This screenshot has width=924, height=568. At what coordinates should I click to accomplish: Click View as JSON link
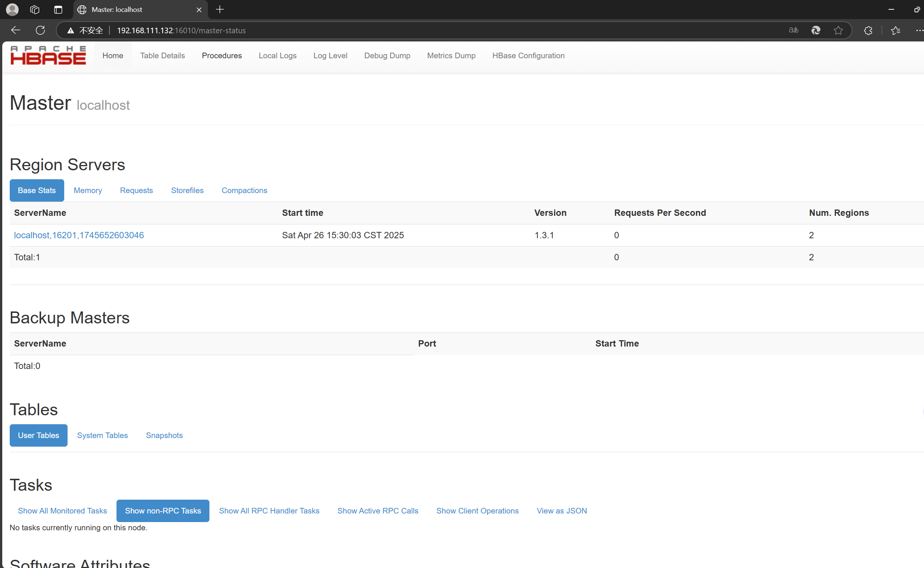coord(561,511)
